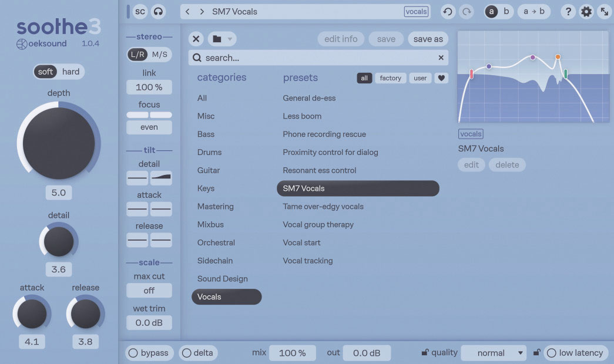Clear the search field X

click(x=441, y=58)
